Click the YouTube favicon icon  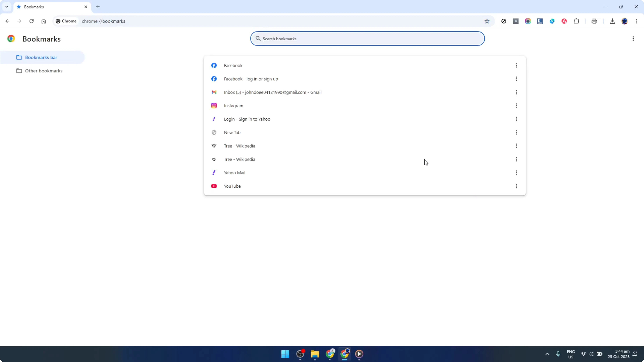[214, 186]
